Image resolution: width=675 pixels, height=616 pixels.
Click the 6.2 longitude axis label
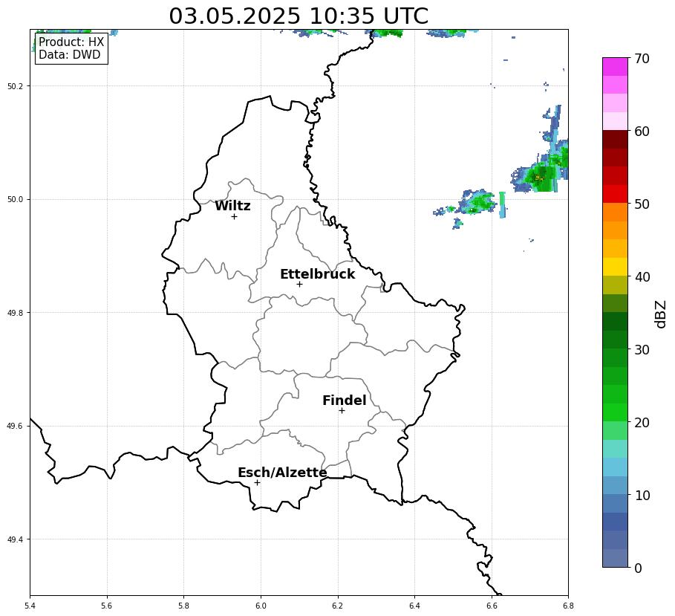pyautogui.click(x=337, y=606)
